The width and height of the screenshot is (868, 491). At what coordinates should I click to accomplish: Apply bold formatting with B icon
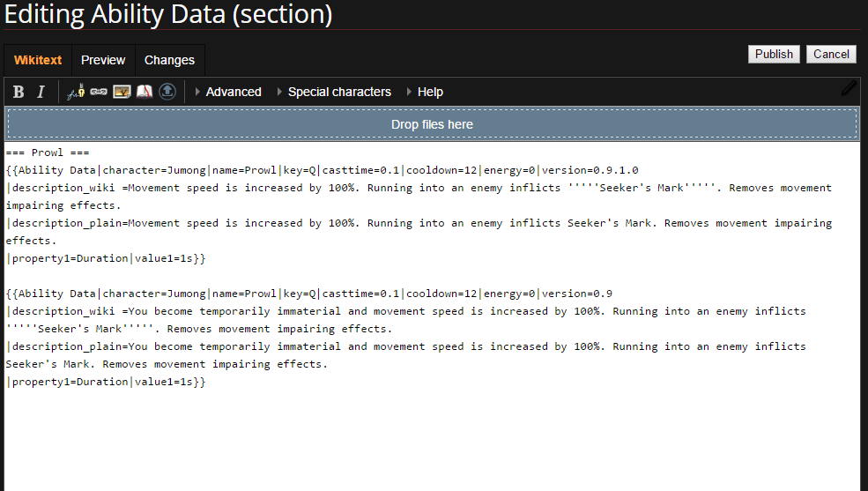[19, 92]
